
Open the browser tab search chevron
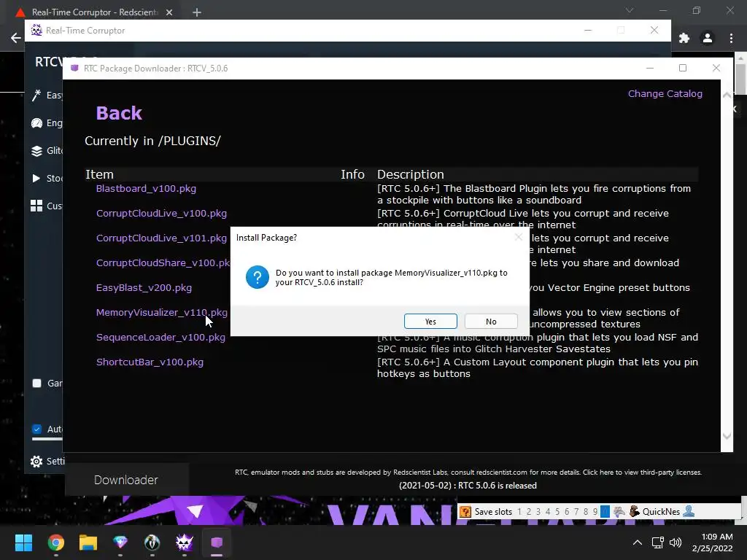pyautogui.click(x=630, y=10)
